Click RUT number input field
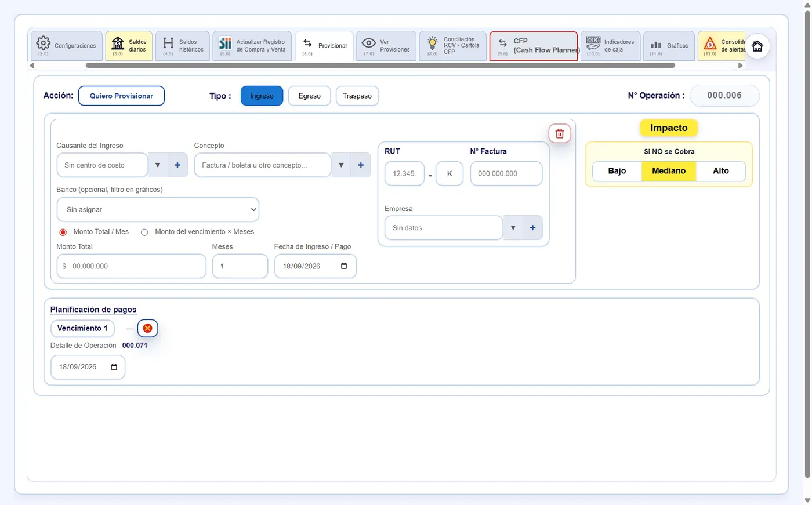The width and height of the screenshot is (812, 505). coord(404,173)
